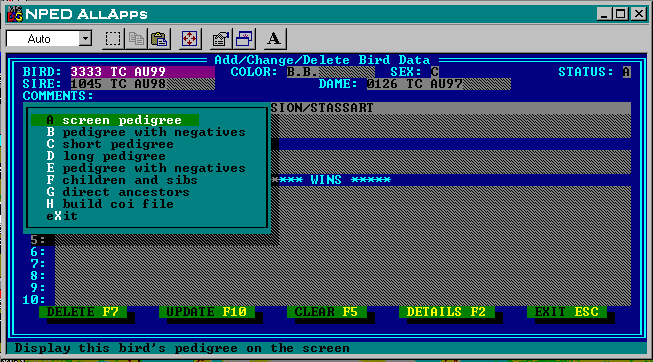The width and height of the screenshot is (653, 362).
Task: Choose 'C short pedigree' menu entry
Action: pos(110,144)
